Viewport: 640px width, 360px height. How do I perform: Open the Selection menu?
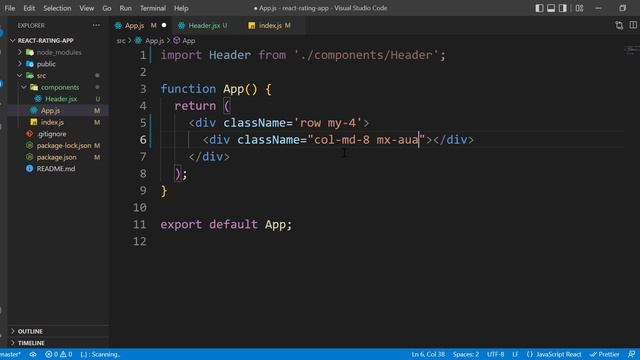[x=57, y=8]
